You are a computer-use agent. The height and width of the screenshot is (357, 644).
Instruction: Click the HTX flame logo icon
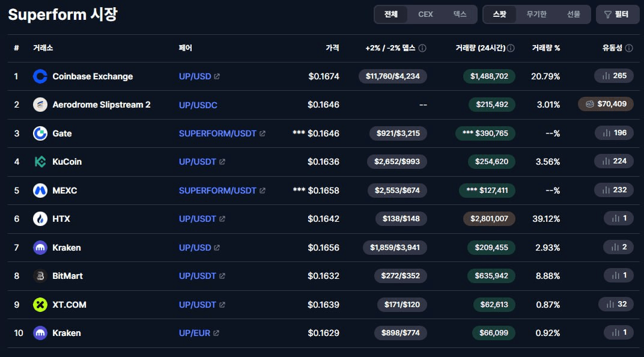[x=40, y=219]
